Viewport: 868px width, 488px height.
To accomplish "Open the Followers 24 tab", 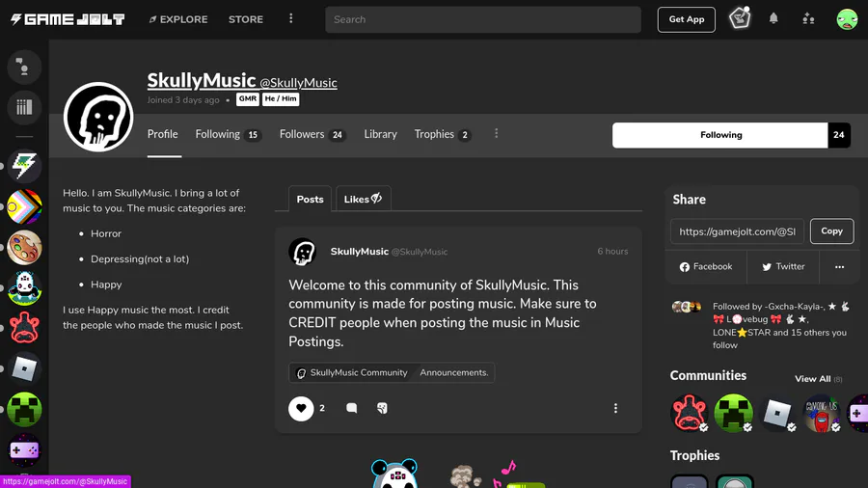I will (x=312, y=134).
